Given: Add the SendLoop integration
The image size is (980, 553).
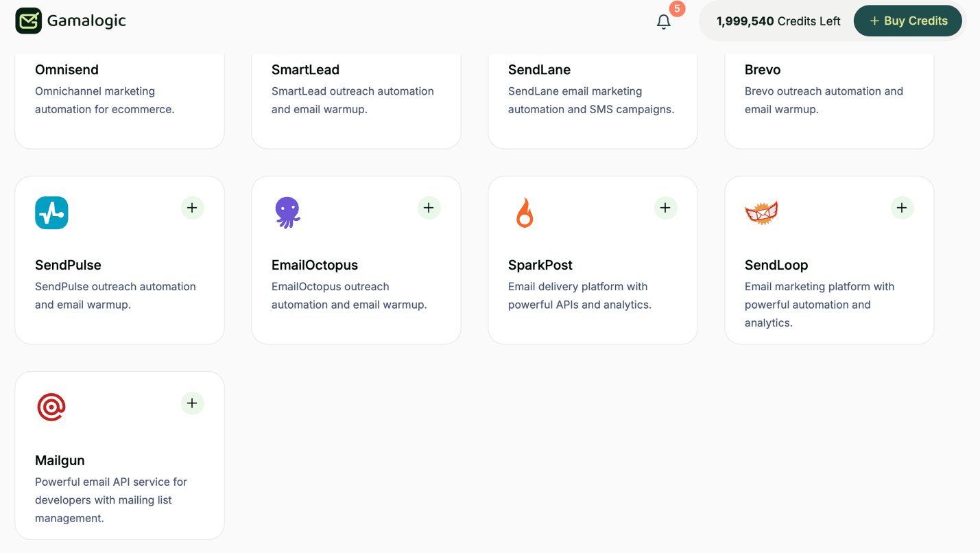Looking at the screenshot, I should 902,208.
